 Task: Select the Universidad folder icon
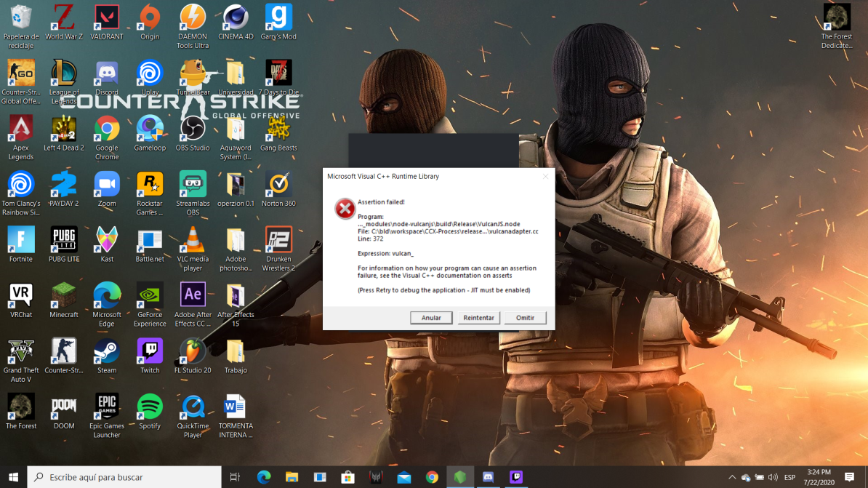pos(236,79)
